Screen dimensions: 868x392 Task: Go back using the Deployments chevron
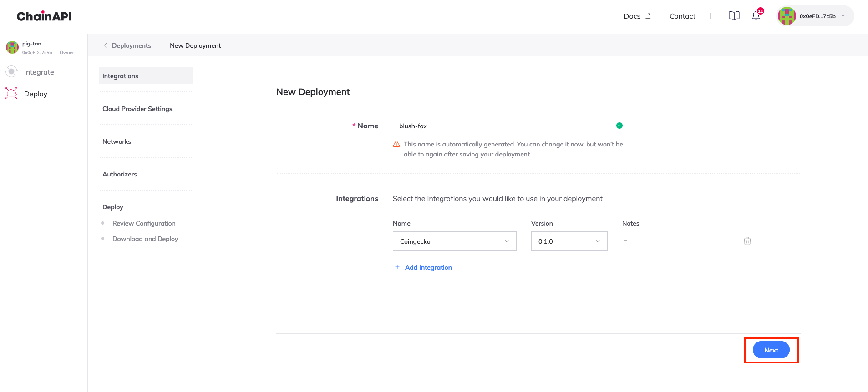click(106, 45)
